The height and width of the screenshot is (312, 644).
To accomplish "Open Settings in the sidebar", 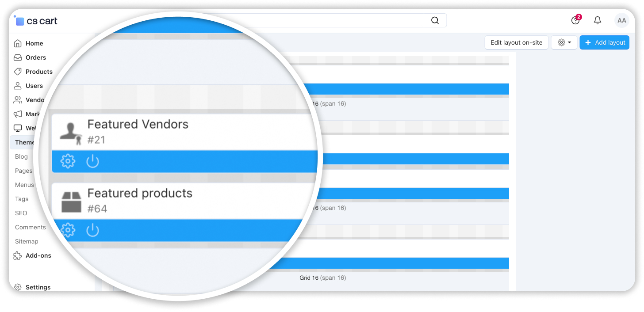I will (x=38, y=287).
